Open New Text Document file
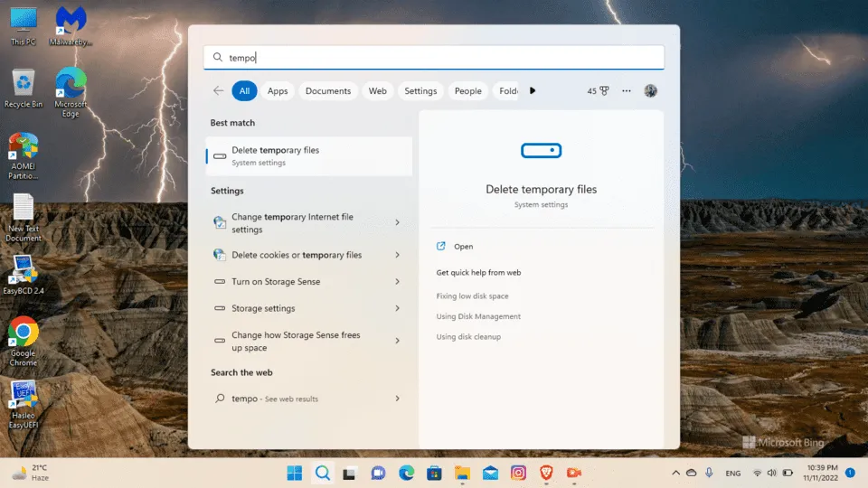This screenshot has height=488, width=868. [x=24, y=218]
